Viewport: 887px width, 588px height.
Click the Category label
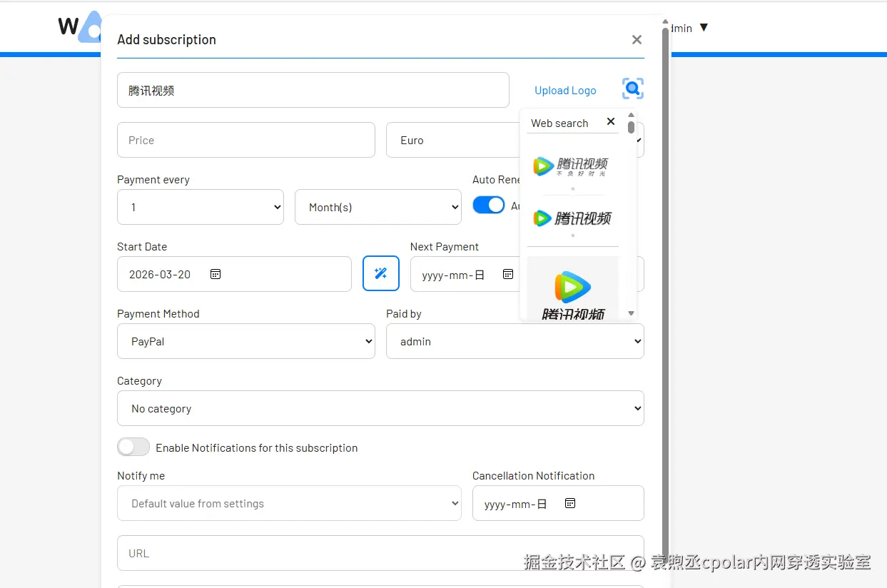tap(139, 380)
